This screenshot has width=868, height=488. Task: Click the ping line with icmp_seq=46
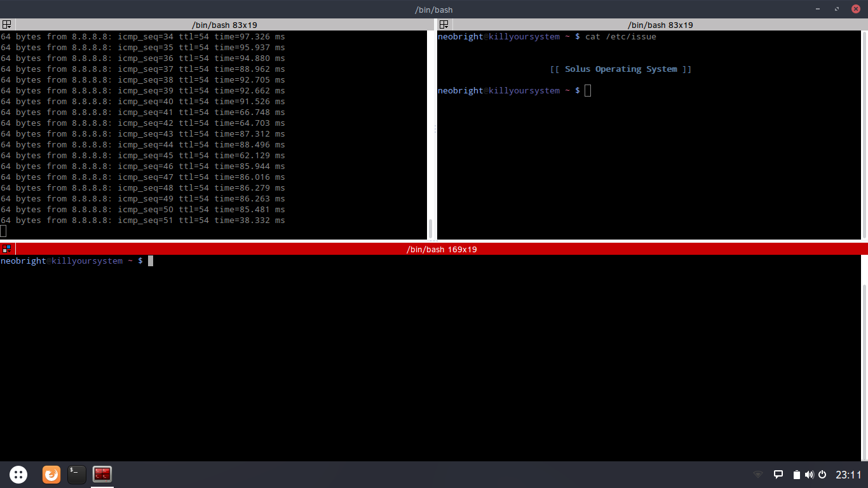tap(143, 166)
